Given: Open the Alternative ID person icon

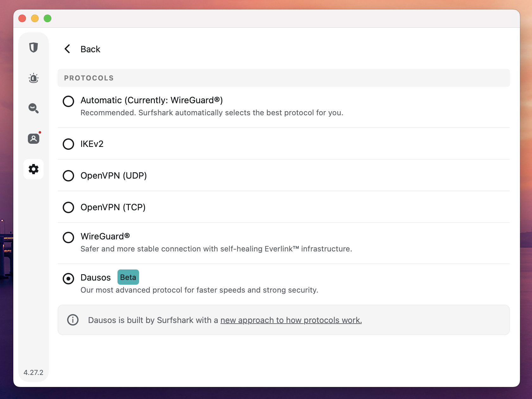Looking at the screenshot, I should point(34,138).
